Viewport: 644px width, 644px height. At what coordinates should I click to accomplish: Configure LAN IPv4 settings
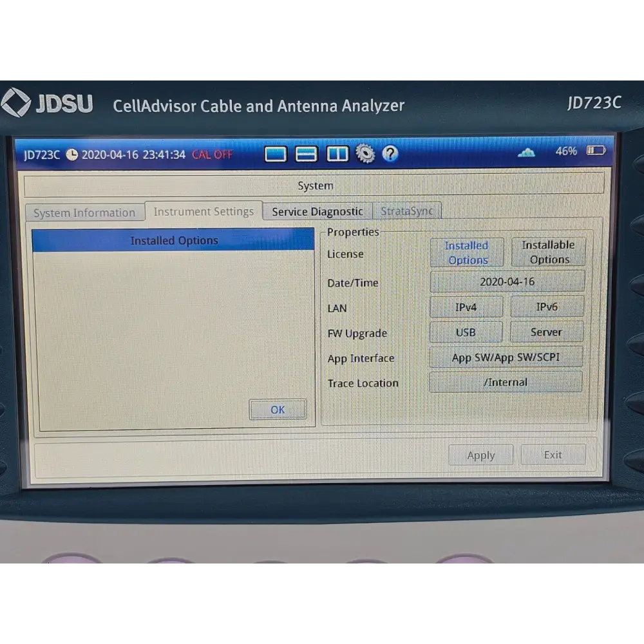tap(466, 307)
